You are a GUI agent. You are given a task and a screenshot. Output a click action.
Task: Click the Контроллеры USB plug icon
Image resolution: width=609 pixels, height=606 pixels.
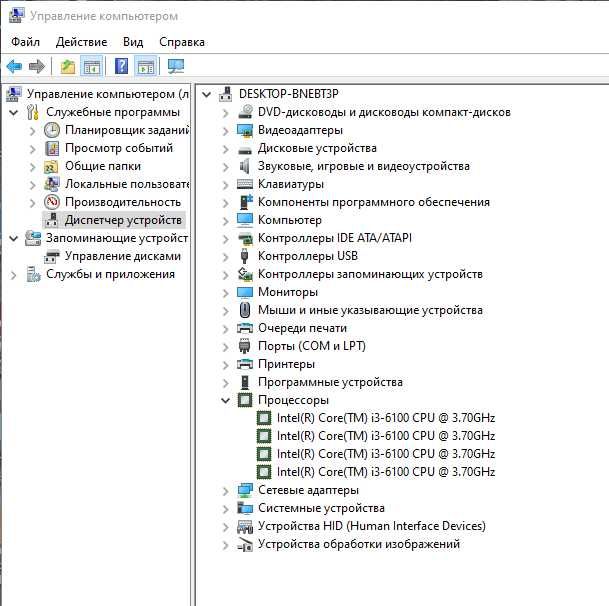244,256
